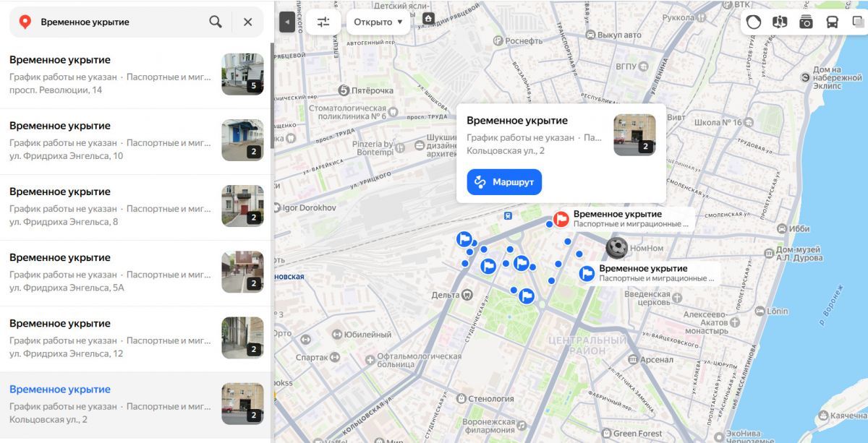Screen dimensions: 868x443
Task: Select result at ул. Фридриха Энгельса, 5А
Action: click(135, 273)
